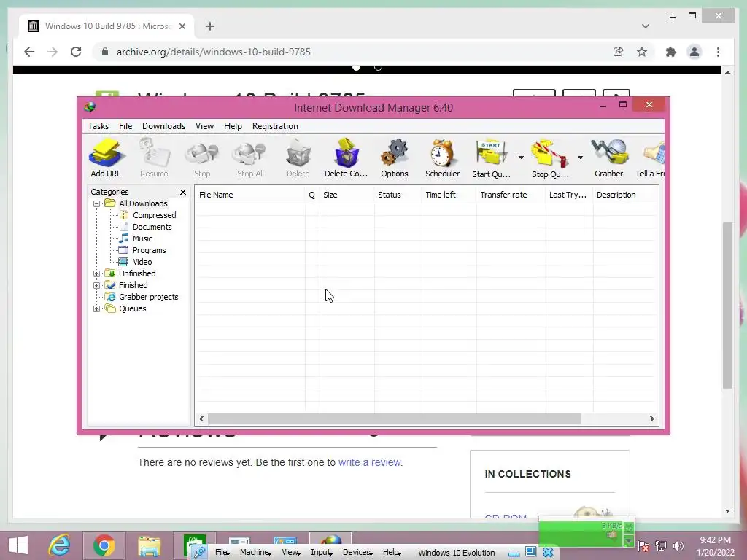Sort by Status column header
Viewport: 747px width, 560px height.
[398, 195]
